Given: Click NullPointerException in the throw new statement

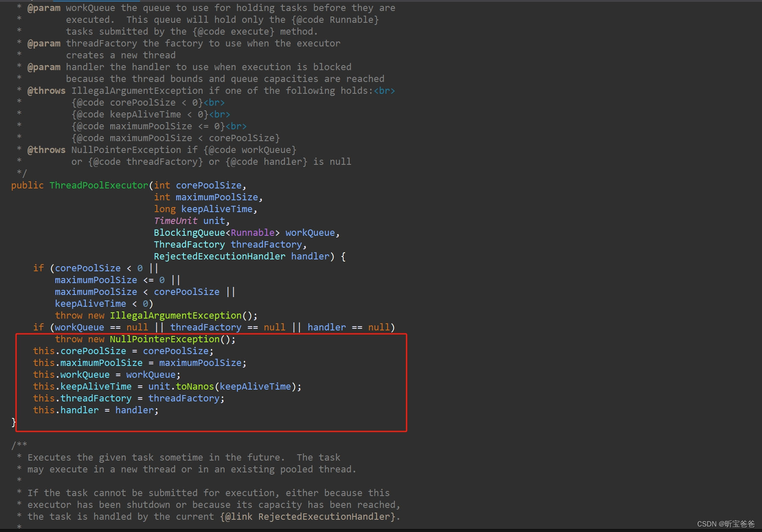Looking at the screenshot, I should click(x=165, y=339).
